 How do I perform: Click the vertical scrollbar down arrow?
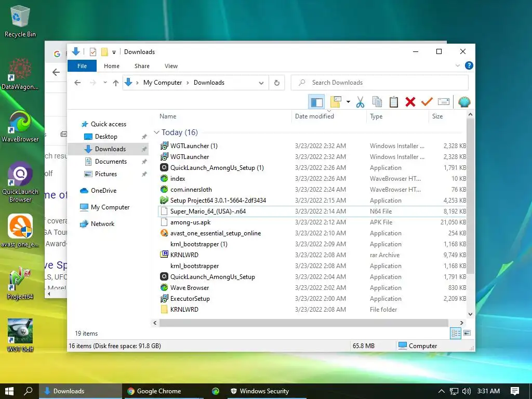tap(470, 314)
